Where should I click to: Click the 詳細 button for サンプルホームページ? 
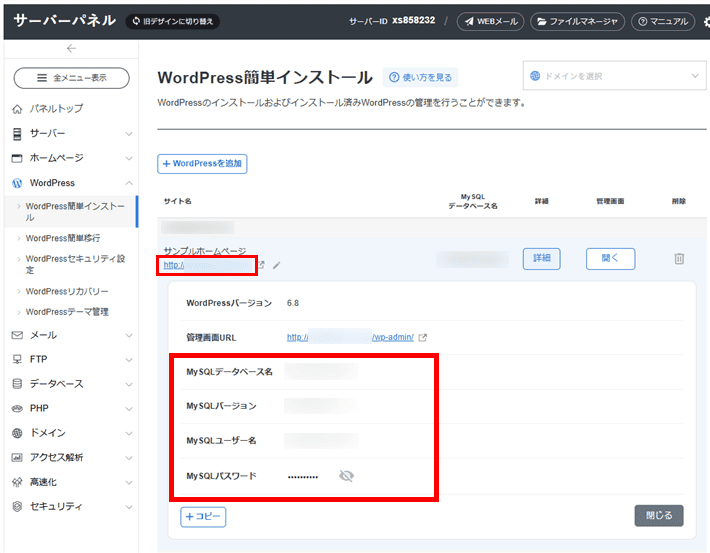tap(542, 259)
